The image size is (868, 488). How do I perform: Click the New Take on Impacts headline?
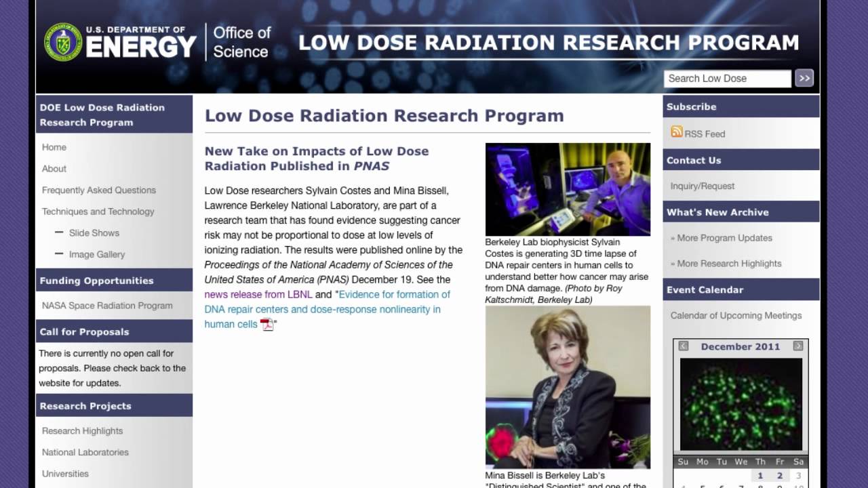317,159
